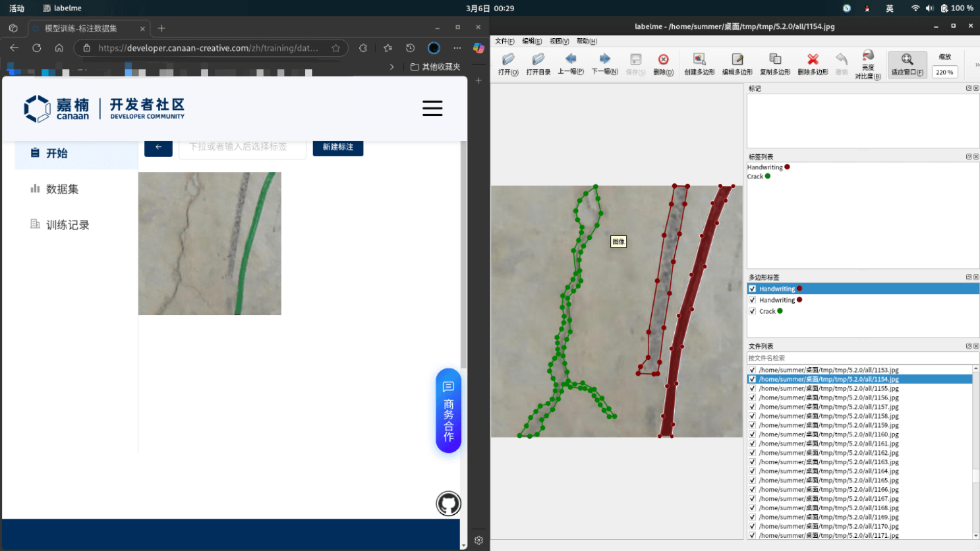Uncheck the Crack polygon label checkbox
This screenshot has width=980, height=551.
[752, 311]
